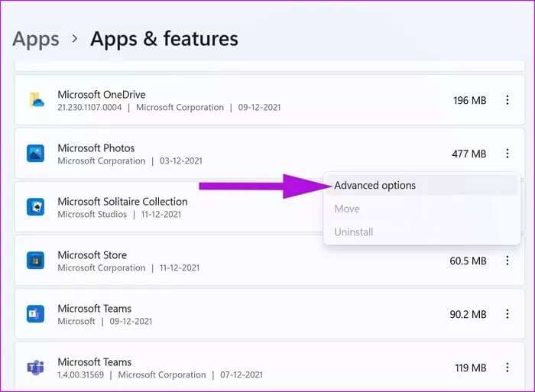The height and width of the screenshot is (392, 535).
Task: Go back to Apps breadcrumb
Action: [36, 39]
